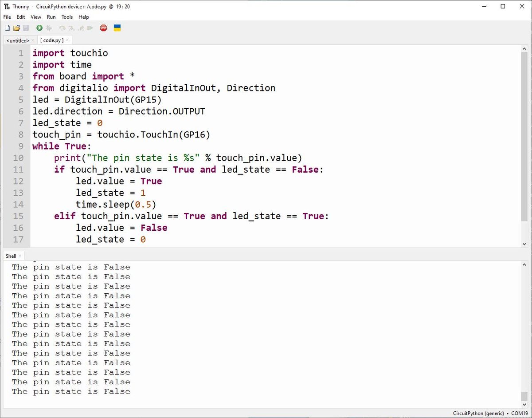Viewport: 532px width, 418px height.
Task: Click the Step out debug icon
Action: [x=81, y=28]
